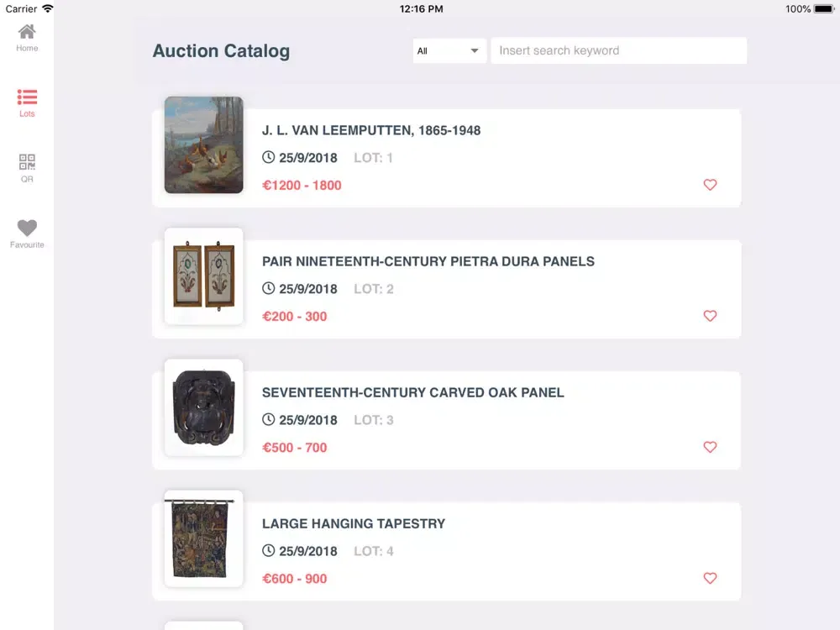Screen dimensions: 840x630
Task: Open the QR scanner icon
Action: click(27, 162)
